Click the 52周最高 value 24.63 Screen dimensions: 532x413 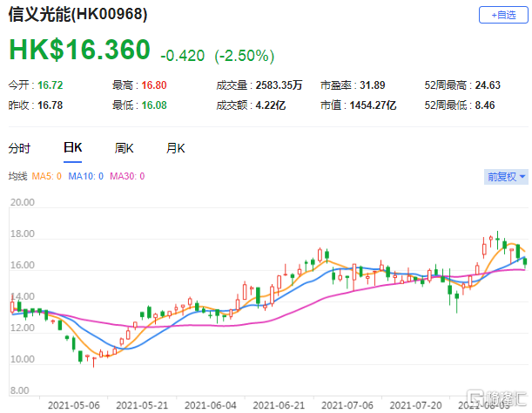(x=488, y=85)
